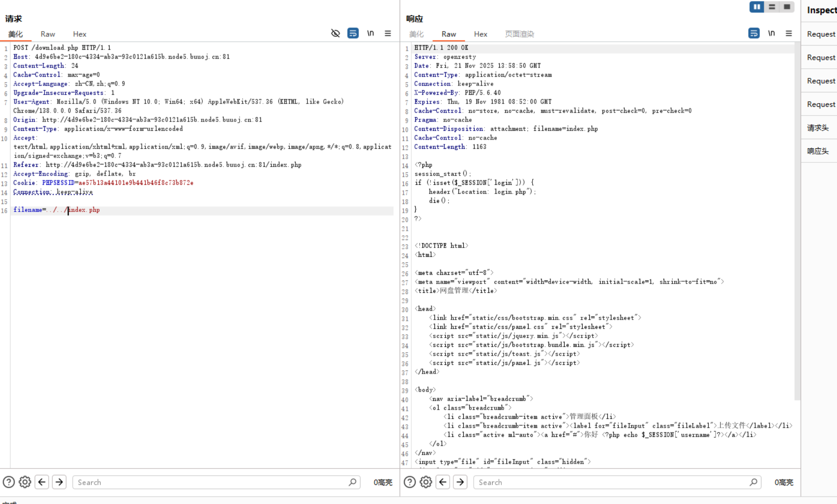The image size is (837, 504).
Task: Select side-by-side layout view icon
Action: point(757,7)
